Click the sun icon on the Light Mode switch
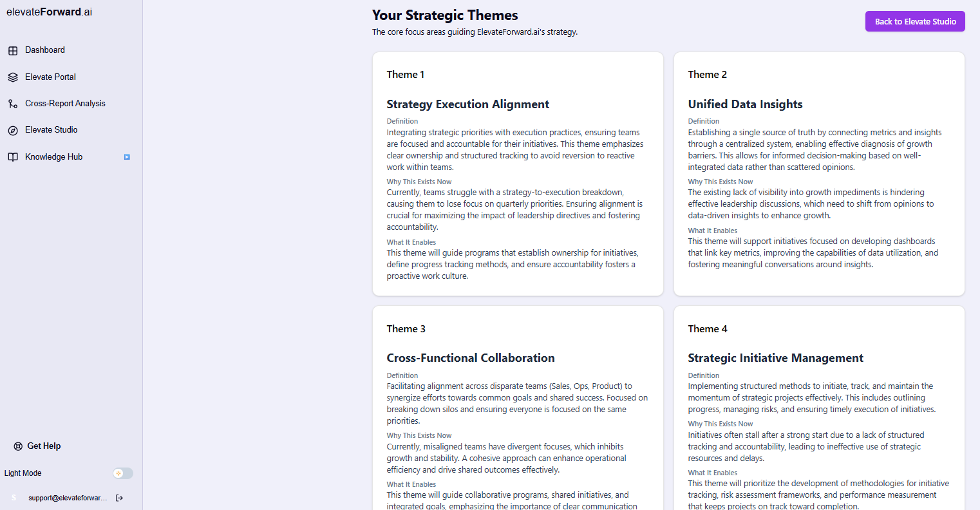The width and height of the screenshot is (980, 510). (118, 473)
